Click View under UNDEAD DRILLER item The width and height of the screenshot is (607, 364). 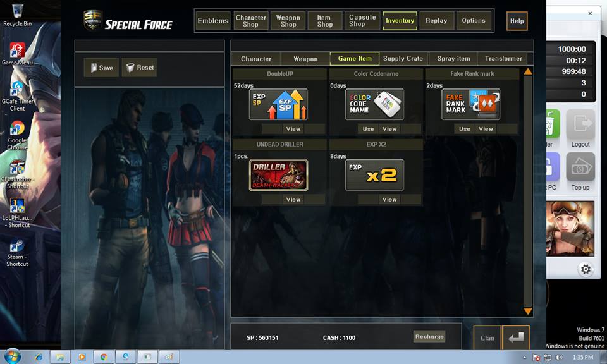click(x=293, y=200)
